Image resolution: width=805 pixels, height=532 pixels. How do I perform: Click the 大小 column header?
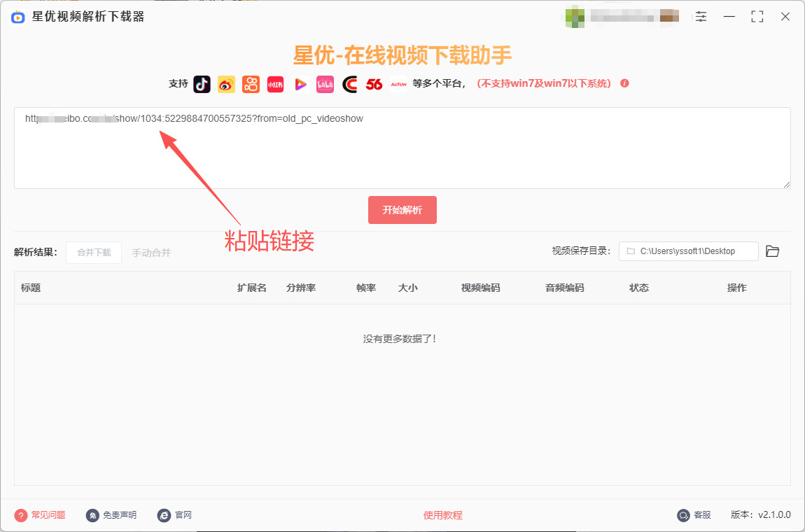[x=407, y=288]
